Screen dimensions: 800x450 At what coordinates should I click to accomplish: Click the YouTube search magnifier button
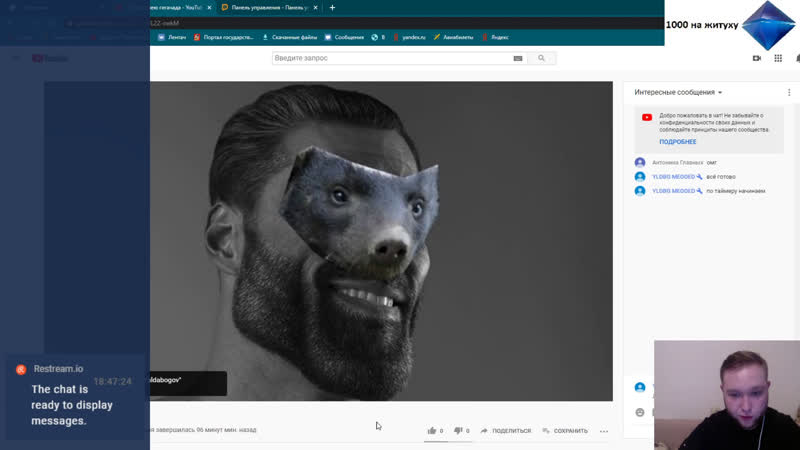pos(542,58)
